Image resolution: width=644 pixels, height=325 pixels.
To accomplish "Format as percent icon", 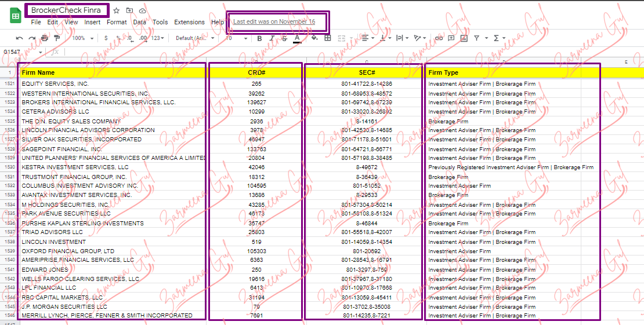I will (118, 38).
